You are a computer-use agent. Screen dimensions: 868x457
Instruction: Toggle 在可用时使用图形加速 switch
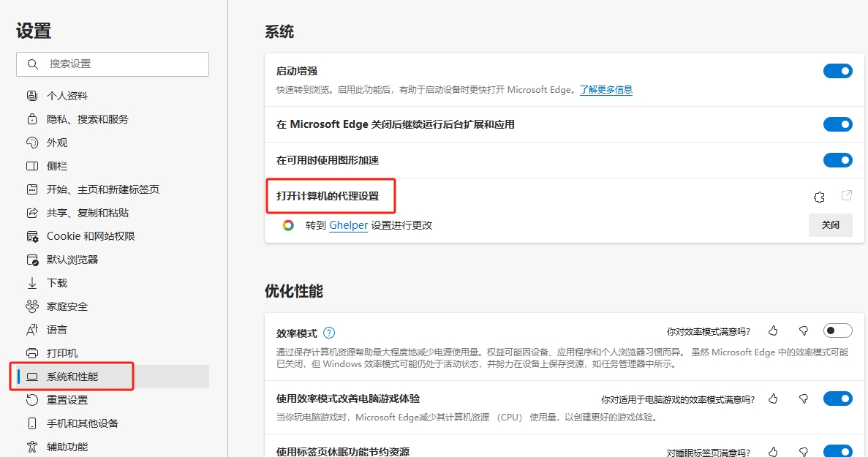point(837,160)
